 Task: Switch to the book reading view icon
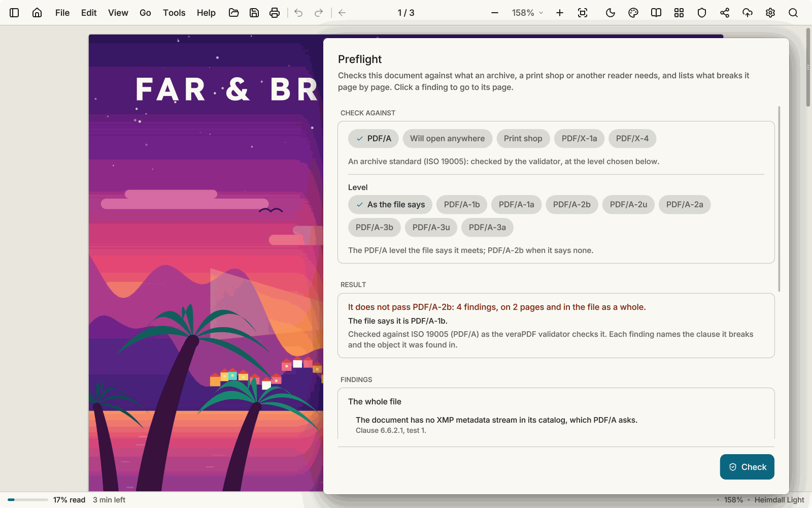coord(656,13)
